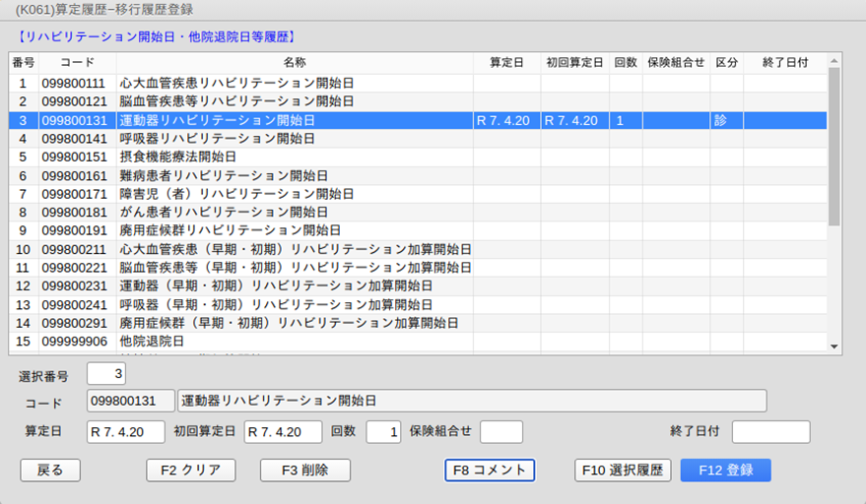The image size is (866, 504).
Task: Click the 戻る button
Action: click(50, 471)
